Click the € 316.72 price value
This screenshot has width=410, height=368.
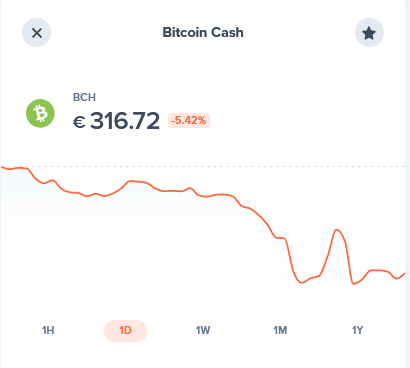coord(116,121)
